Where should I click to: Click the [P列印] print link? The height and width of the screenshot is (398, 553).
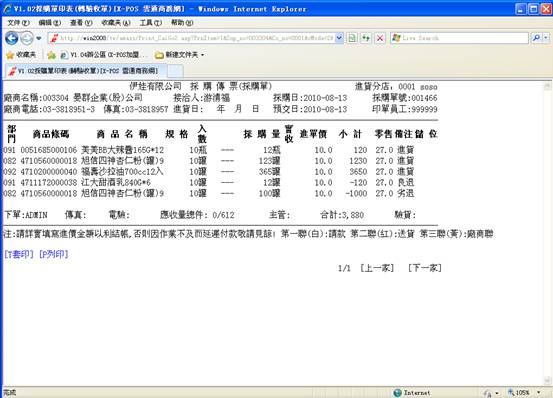click(54, 254)
